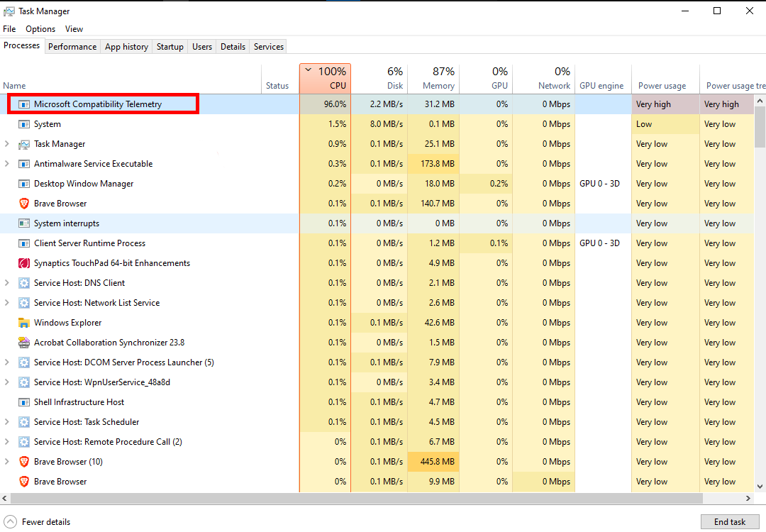766x532 pixels.
Task: Select the System interrupts process row
Action: point(67,223)
